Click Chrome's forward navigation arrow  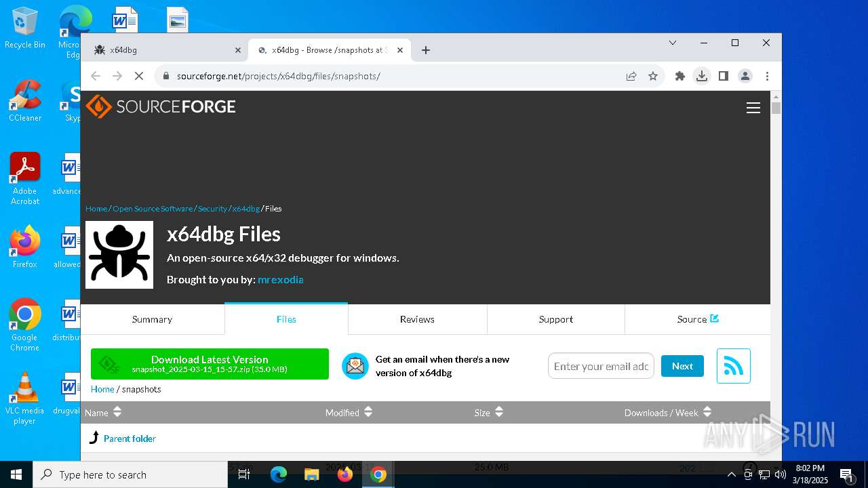pyautogui.click(x=117, y=76)
